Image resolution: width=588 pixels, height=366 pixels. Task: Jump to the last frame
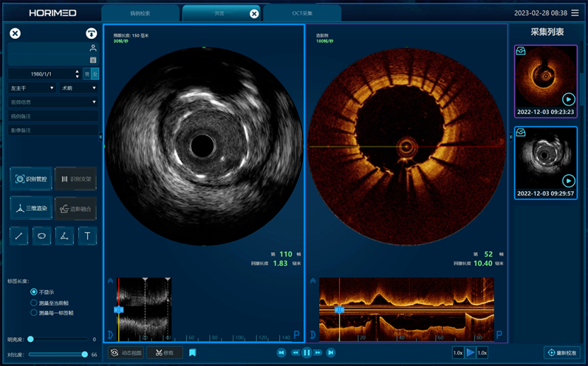point(330,353)
